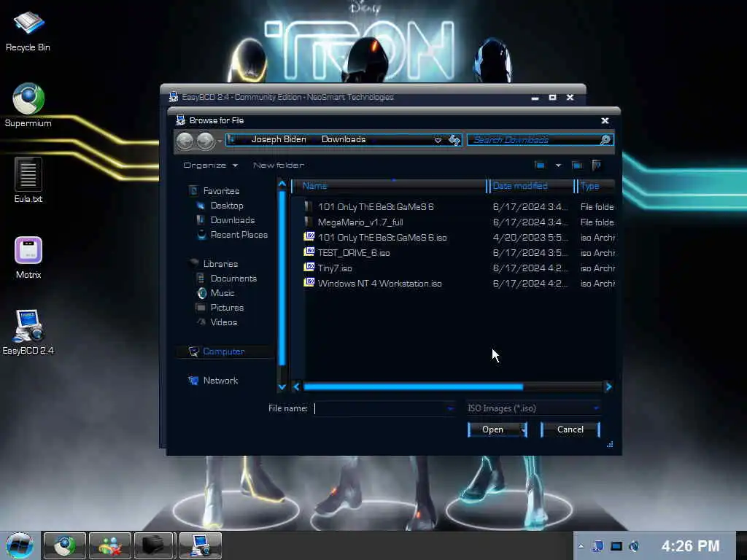Click the Open button split arrow
The height and width of the screenshot is (560, 747).
coord(523,429)
